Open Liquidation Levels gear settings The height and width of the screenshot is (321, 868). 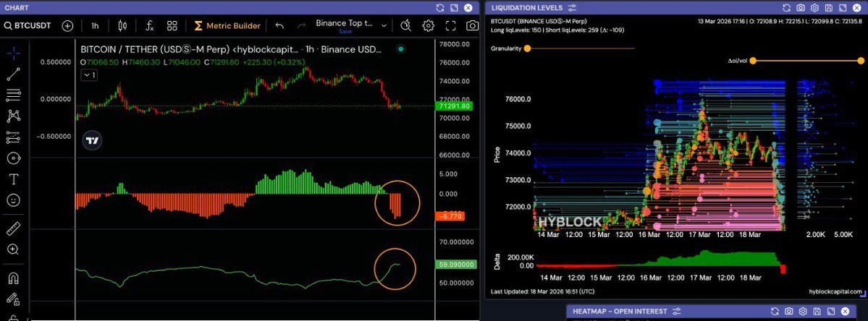tap(814, 8)
